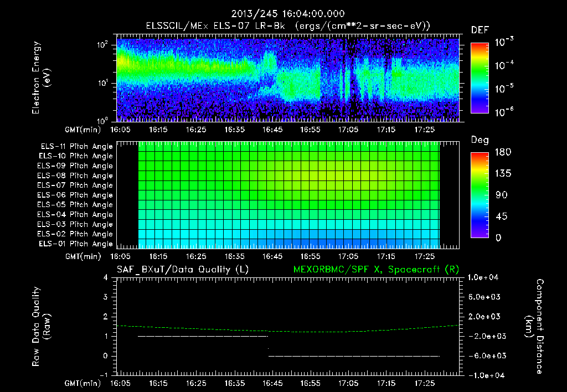This screenshot has width=567, height=392.
Task: Click the 10^1 tick on the energy axis
Action: [x=102, y=83]
